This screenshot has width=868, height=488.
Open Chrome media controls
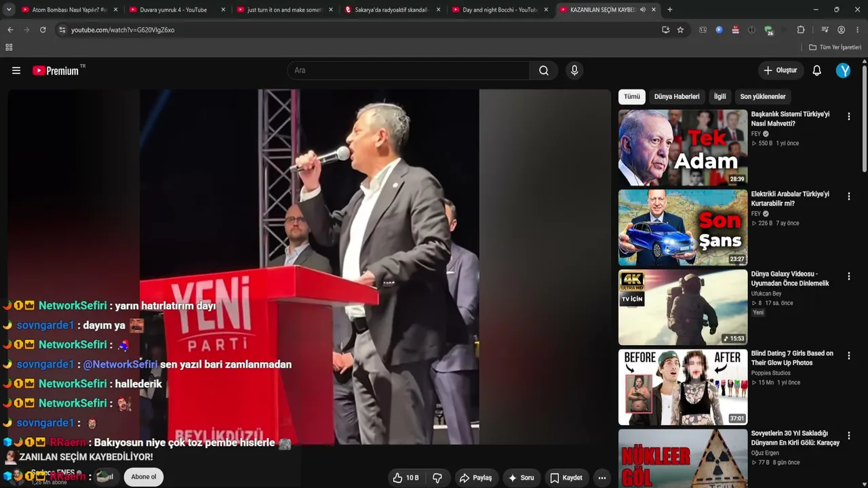(825, 30)
